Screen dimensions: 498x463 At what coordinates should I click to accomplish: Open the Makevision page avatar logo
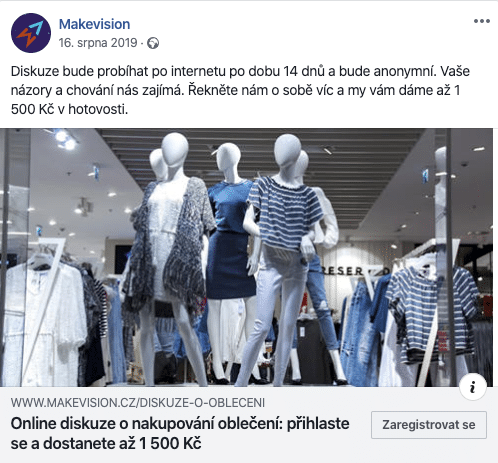[31, 33]
